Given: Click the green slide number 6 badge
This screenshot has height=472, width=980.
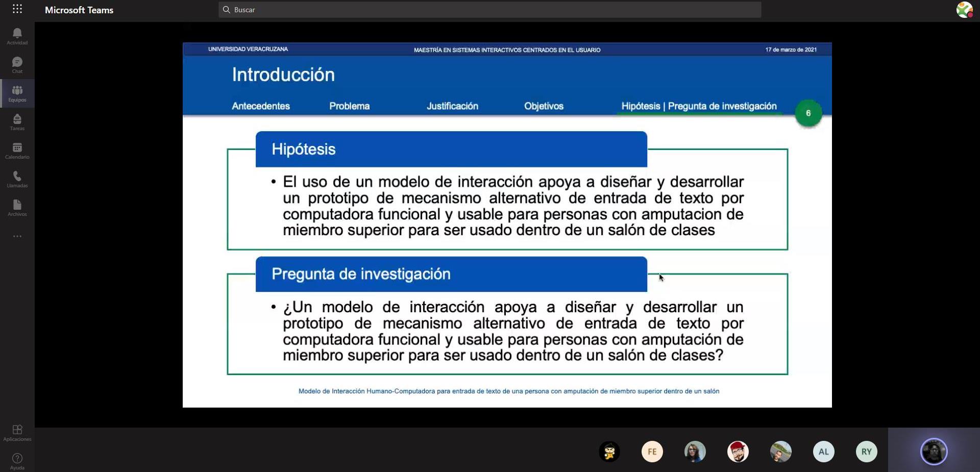Looking at the screenshot, I should 808,113.
